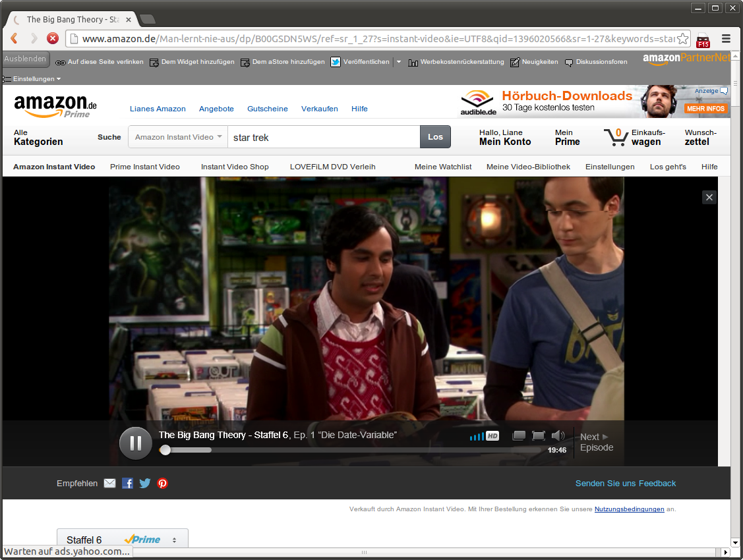Open the Nutzungsbedingungen link
Screen dimensions: 743x560
(x=629, y=509)
